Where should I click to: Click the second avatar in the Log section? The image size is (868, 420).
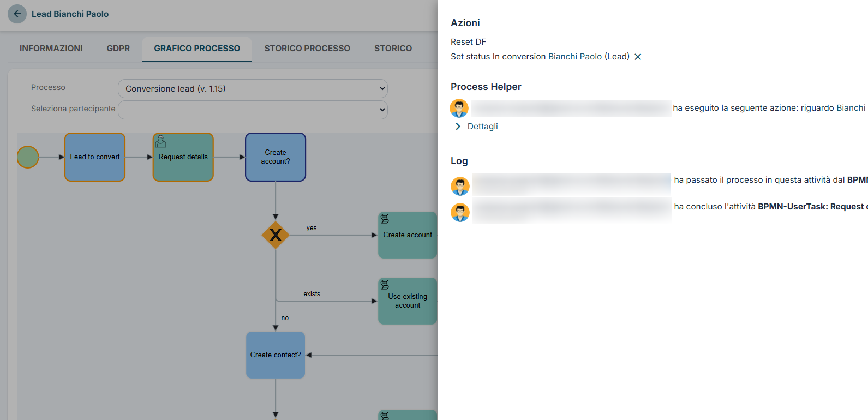[460, 212]
